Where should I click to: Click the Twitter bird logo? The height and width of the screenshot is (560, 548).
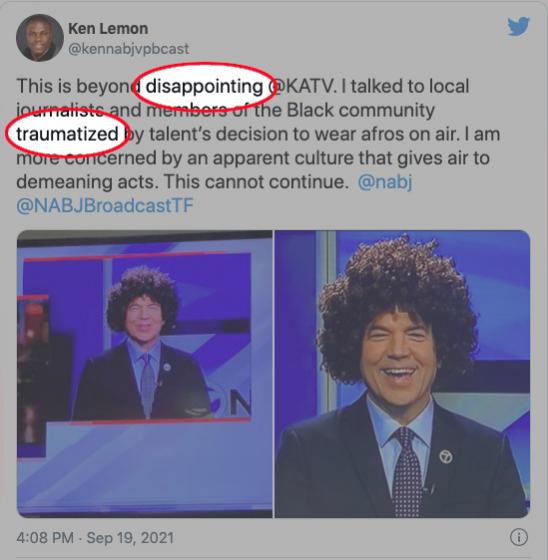(x=518, y=26)
